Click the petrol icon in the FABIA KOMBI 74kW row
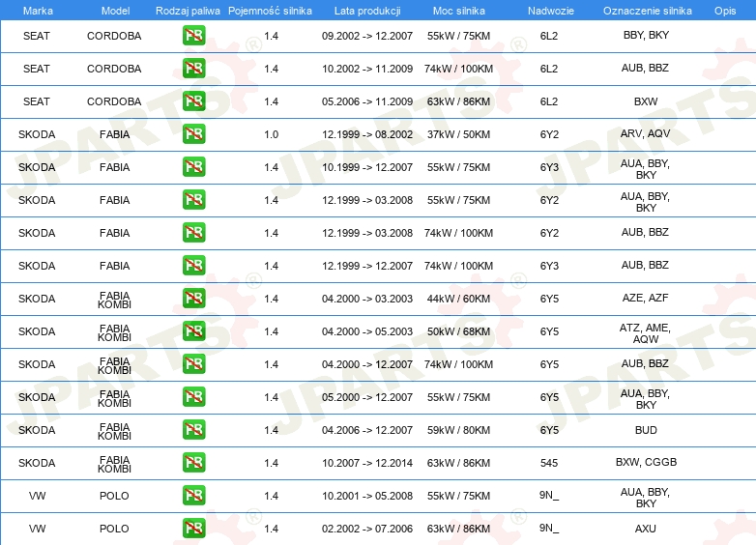This screenshot has width=756, height=545. tap(193, 364)
